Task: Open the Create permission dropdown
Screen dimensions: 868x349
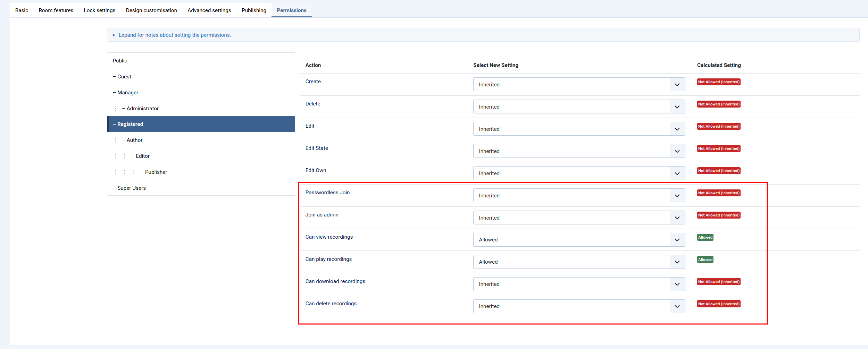Action: coord(578,84)
